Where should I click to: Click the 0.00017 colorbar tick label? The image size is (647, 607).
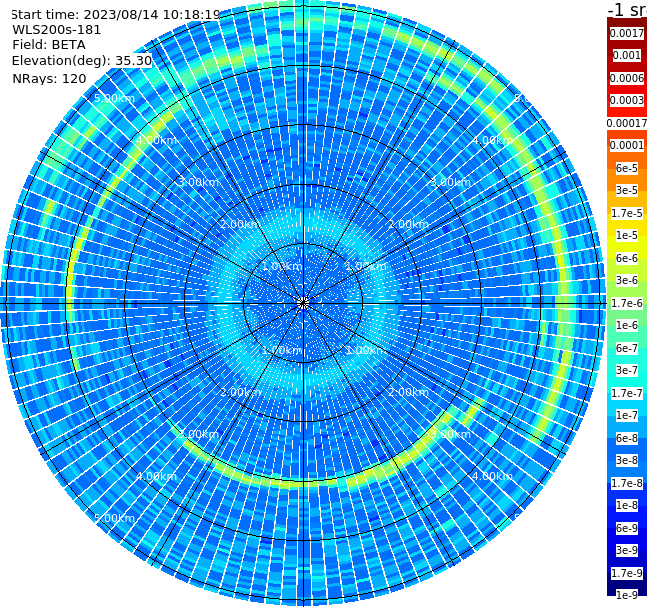tap(627, 123)
